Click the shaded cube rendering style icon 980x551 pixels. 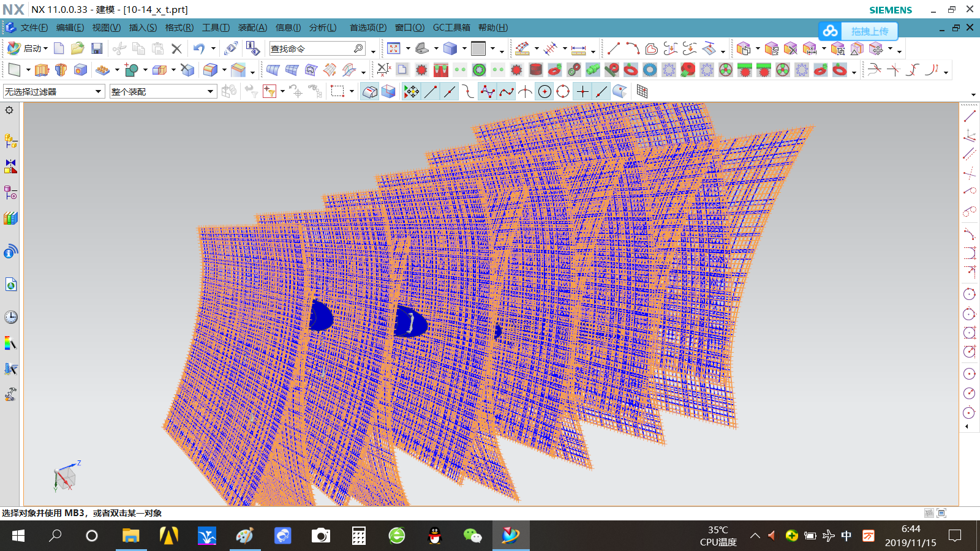[450, 48]
